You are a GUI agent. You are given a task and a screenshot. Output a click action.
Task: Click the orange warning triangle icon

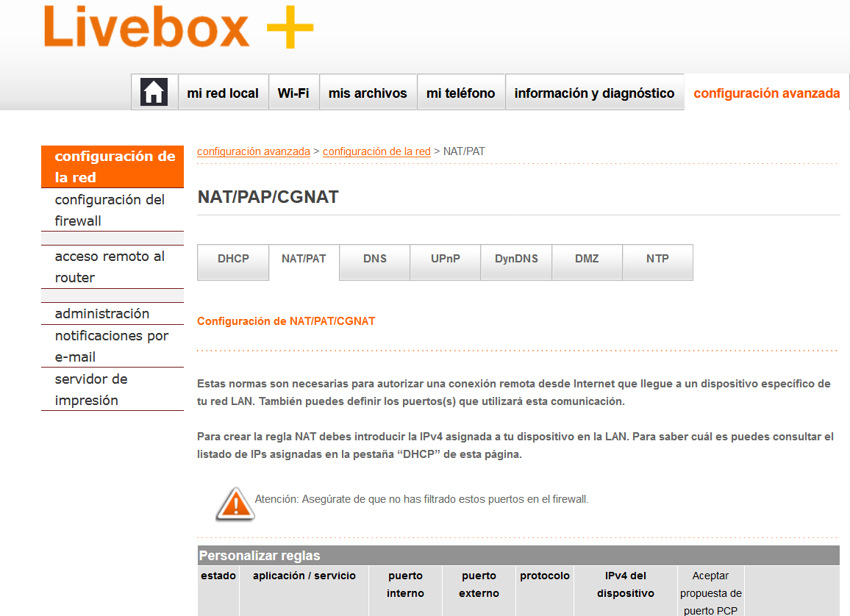click(x=235, y=504)
